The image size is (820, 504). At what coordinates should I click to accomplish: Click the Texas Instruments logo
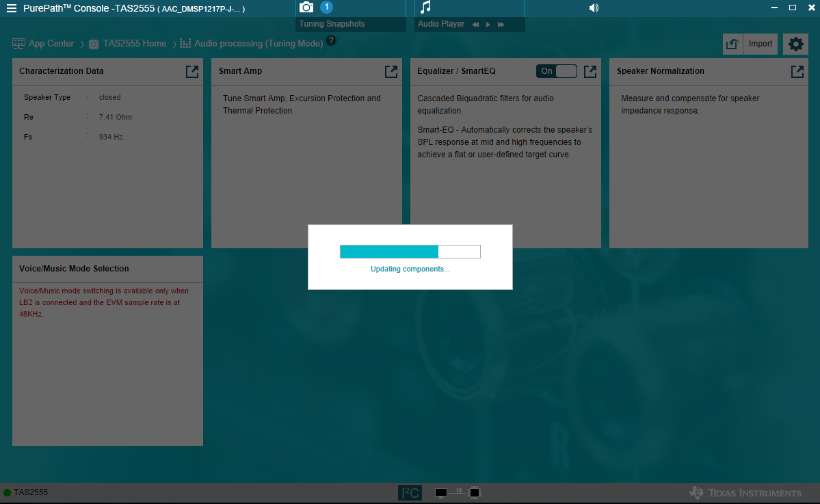point(745,492)
